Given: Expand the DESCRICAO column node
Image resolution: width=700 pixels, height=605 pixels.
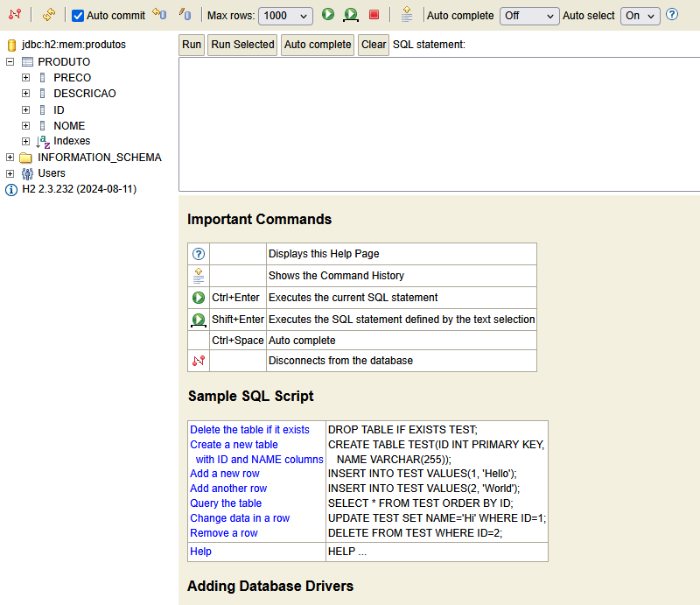Looking at the screenshot, I should 26,94.
